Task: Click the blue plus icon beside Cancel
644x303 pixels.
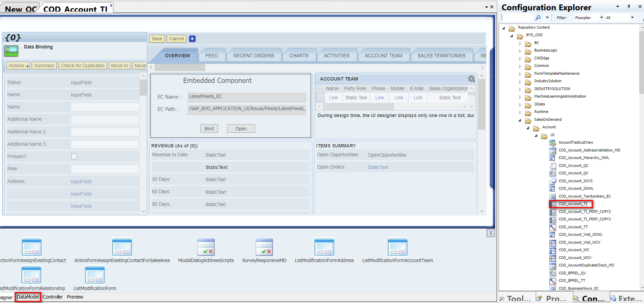Action: [192, 39]
